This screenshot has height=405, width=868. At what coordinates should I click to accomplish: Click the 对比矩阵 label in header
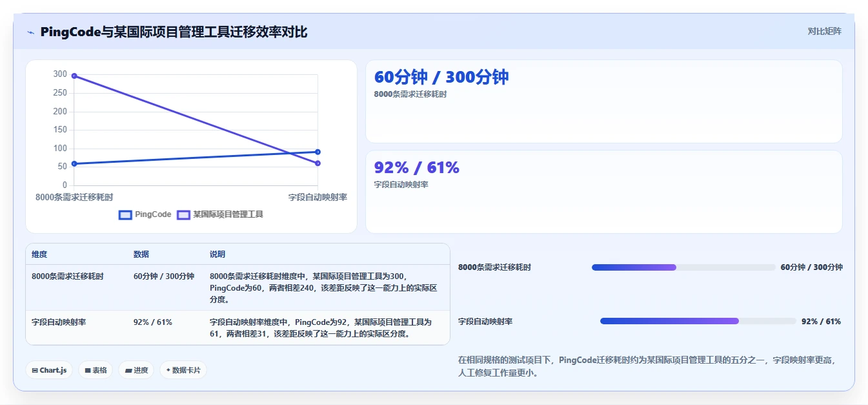[824, 31]
